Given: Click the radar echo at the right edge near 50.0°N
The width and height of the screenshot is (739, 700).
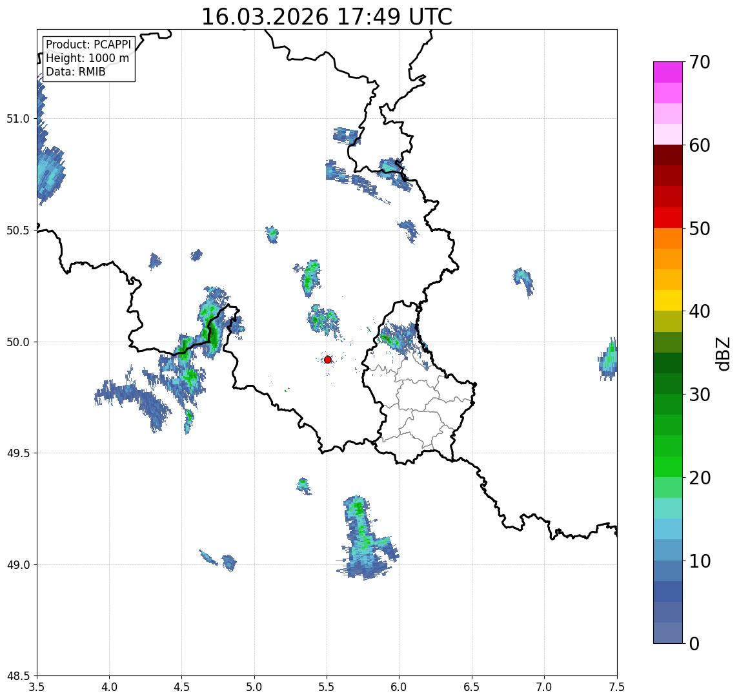Looking at the screenshot, I should point(607,360).
